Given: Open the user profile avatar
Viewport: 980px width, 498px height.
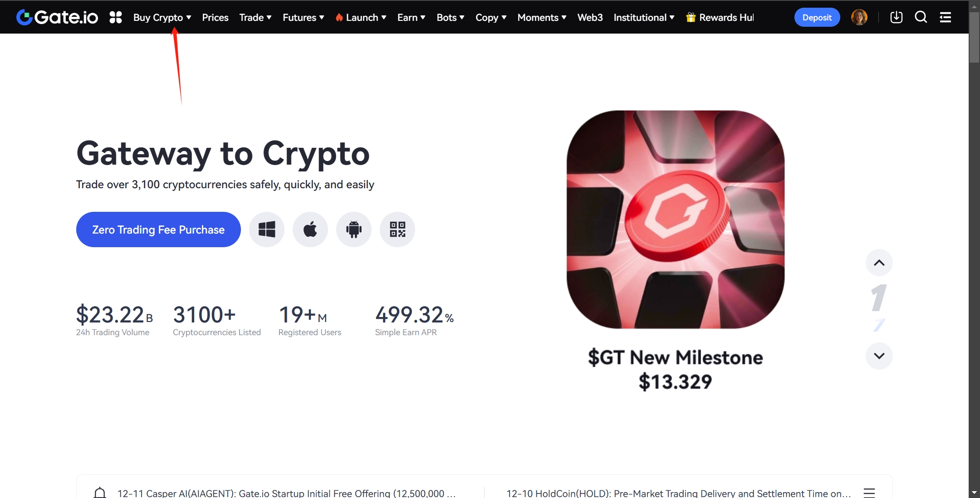Looking at the screenshot, I should coord(859,17).
